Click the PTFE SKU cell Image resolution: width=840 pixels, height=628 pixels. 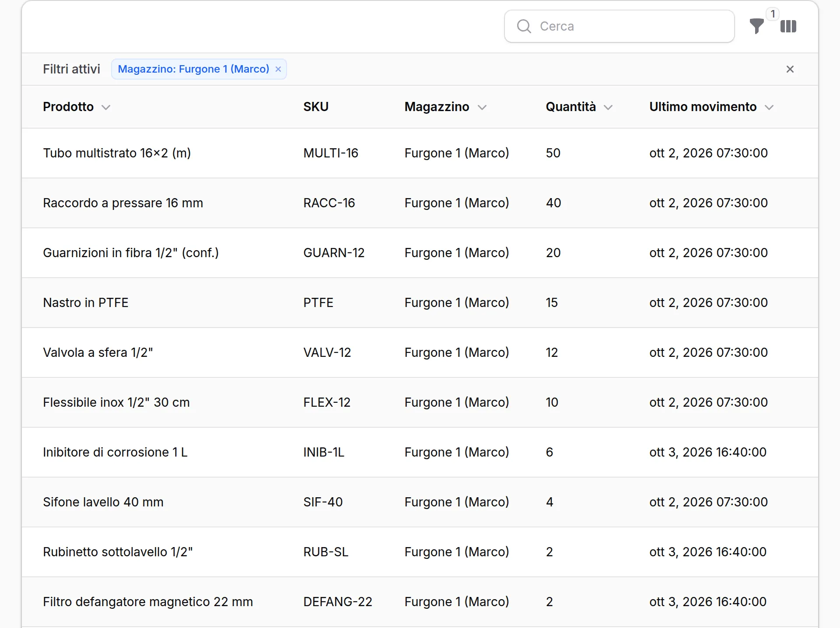pyautogui.click(x=318, y=303)
